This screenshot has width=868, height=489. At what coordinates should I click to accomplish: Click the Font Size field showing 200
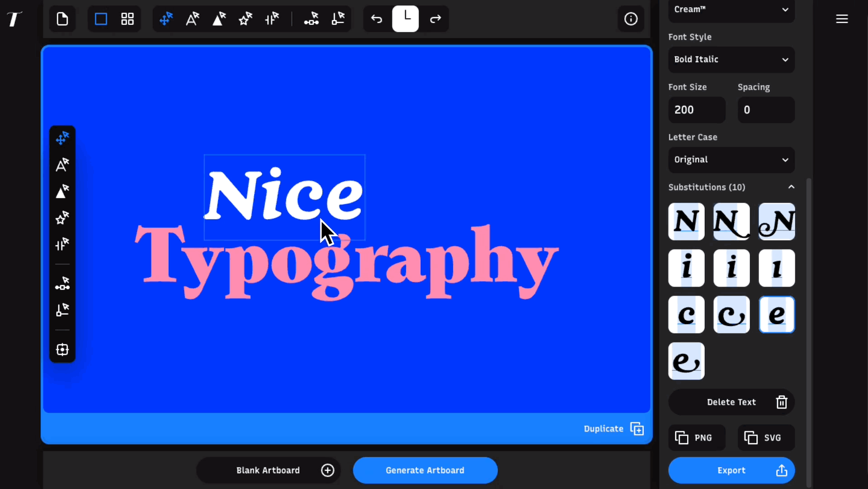click(x=697, y=110)
